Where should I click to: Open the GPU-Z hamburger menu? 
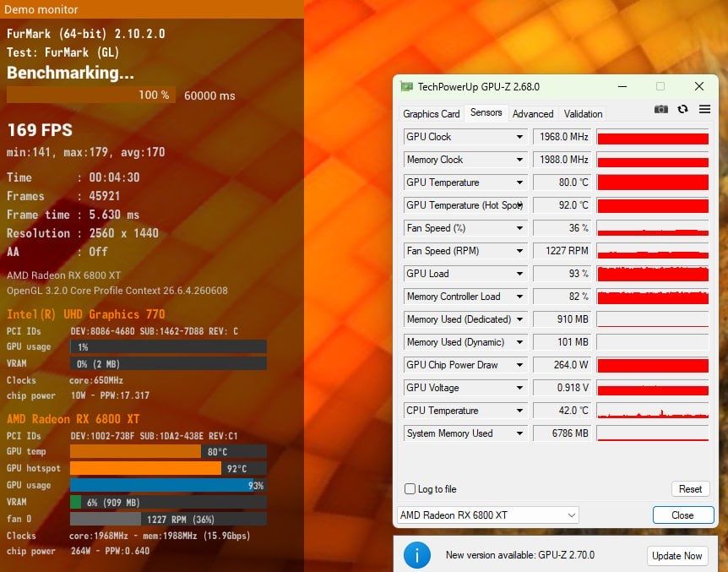[704, 109]
